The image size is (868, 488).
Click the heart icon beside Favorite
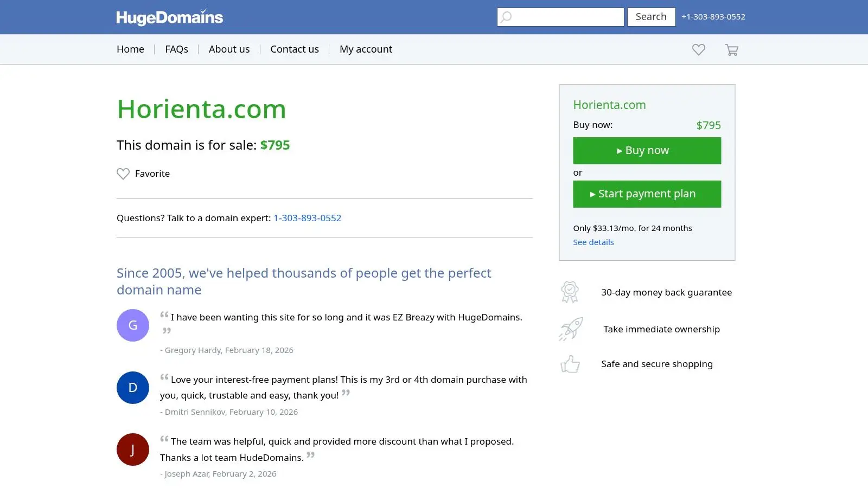point(123,174)
